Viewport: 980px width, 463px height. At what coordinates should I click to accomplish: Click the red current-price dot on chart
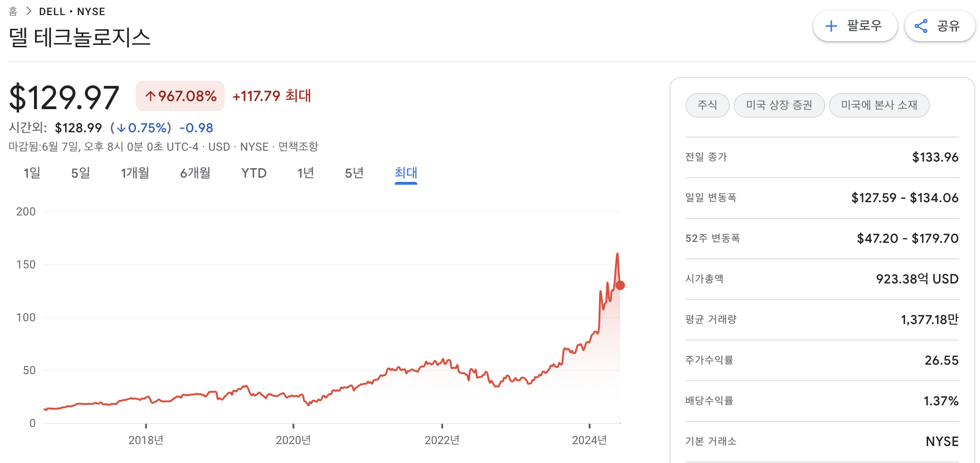point(620,285)
